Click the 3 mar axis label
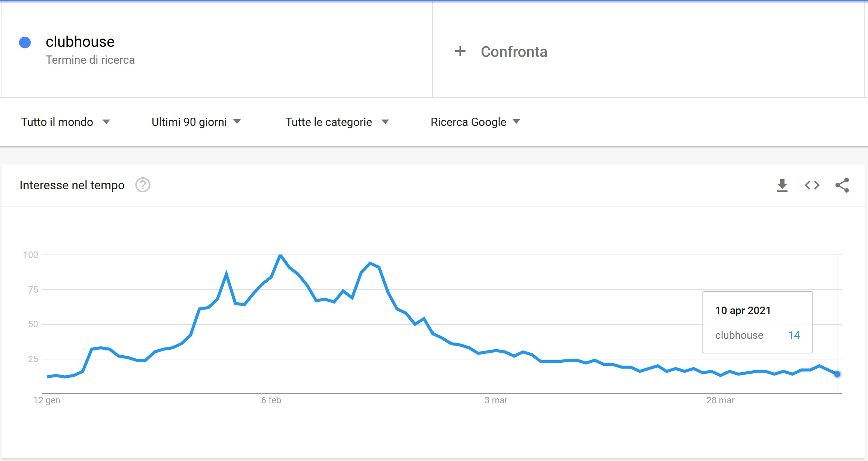 tap(496, 400)
